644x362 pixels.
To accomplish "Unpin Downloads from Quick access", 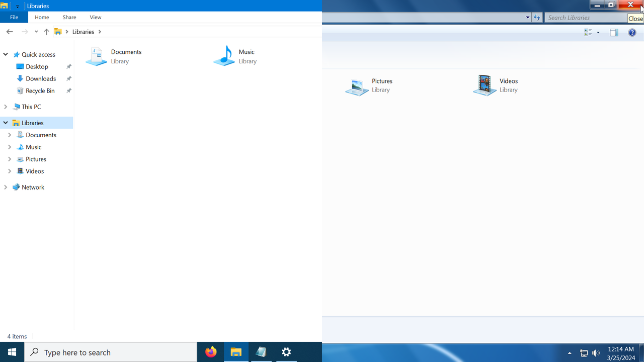I will tap(68, 78).
